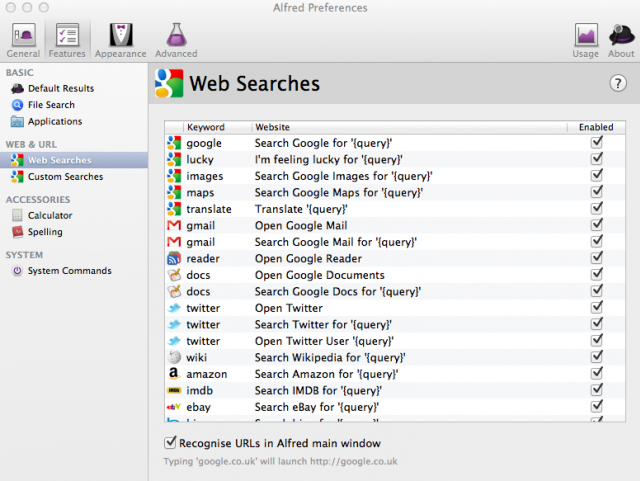This screenshot has width=640, height=481.
Task: Click the Wikipedia globe icon beside wiki
Action: tap(174, 357)
